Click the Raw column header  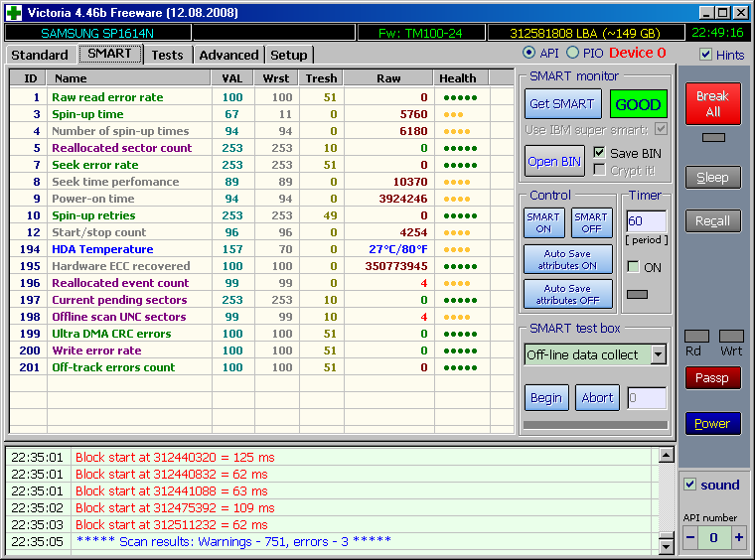coord(388,77)
